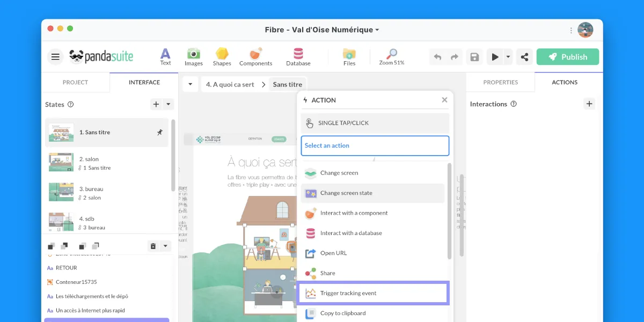Select the salon state thumbnail

click(x=61, y=163)
